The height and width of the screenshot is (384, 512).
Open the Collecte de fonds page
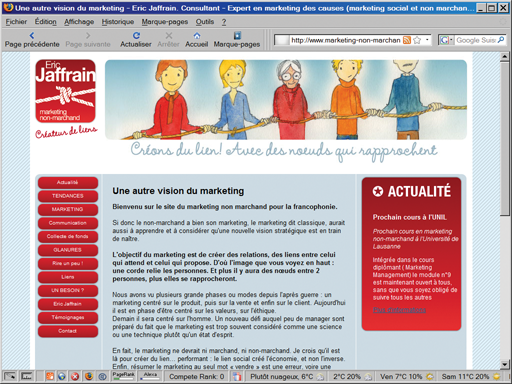point(68,236)
